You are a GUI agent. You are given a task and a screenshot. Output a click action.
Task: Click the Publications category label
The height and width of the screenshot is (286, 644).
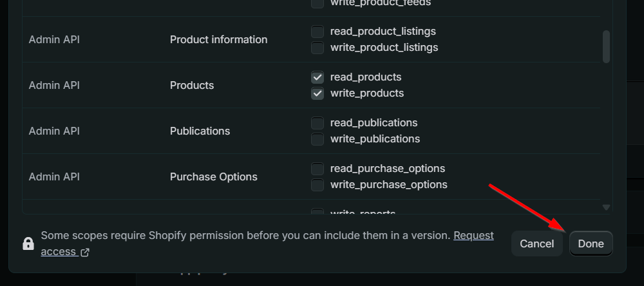pos(200,131)
